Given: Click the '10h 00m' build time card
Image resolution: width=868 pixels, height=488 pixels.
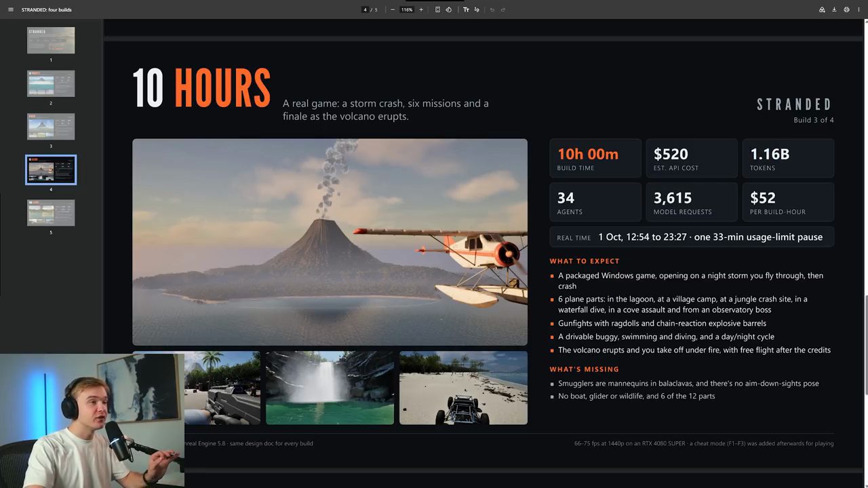Looking at the screenshot, I should [595, 159].
